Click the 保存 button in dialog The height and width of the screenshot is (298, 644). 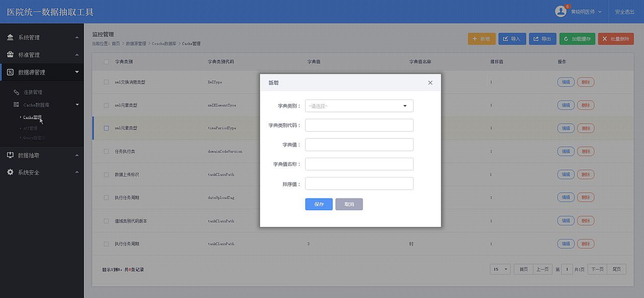pyautogui.click(x=319, y=204)
